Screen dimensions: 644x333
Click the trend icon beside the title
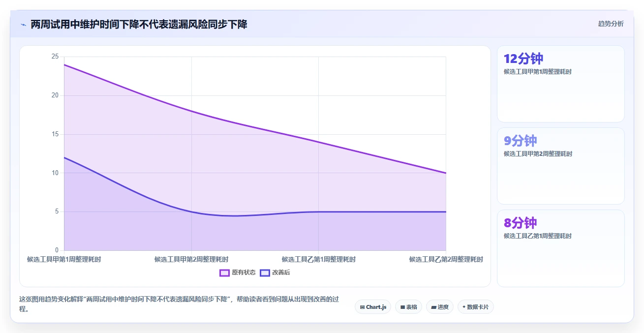(x=23, y=24)
